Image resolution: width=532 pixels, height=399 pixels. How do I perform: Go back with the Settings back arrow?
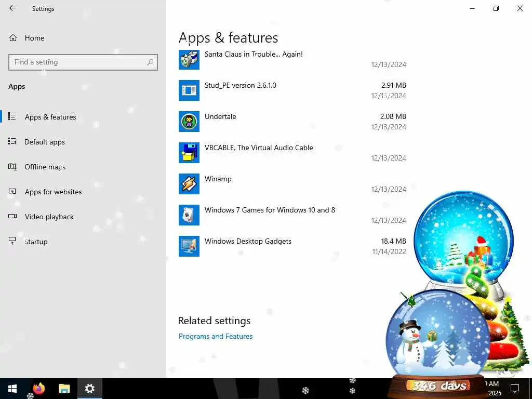tap(12, 8)
